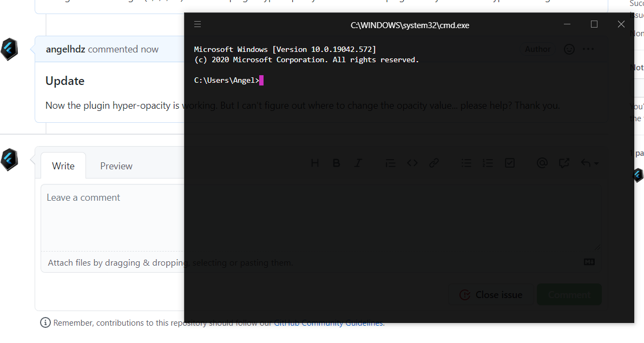Create a numbered list in the comment
644x343 pixels.
[488, 162]
